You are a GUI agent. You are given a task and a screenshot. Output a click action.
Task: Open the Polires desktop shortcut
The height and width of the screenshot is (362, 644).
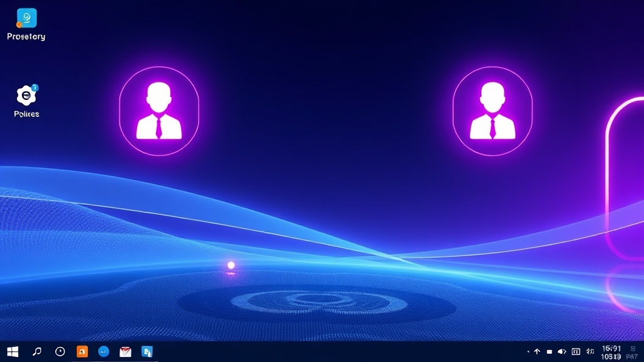26,101
